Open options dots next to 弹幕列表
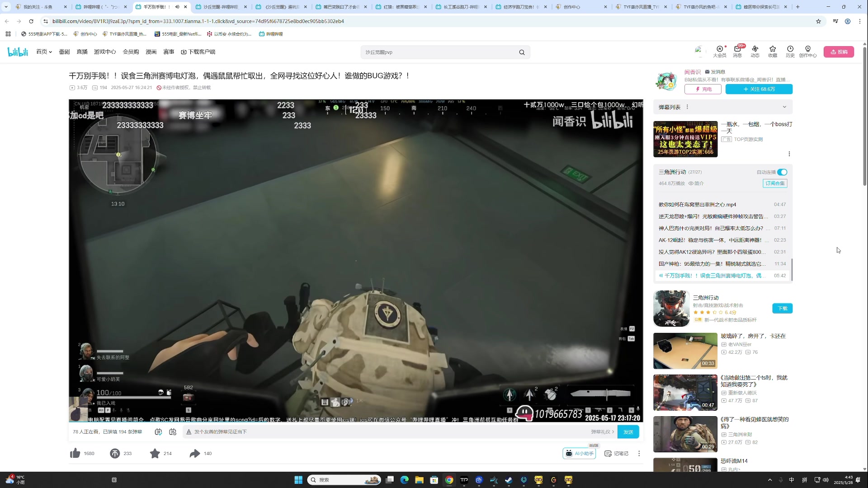 pyautogui.click(x=687, y=107)
